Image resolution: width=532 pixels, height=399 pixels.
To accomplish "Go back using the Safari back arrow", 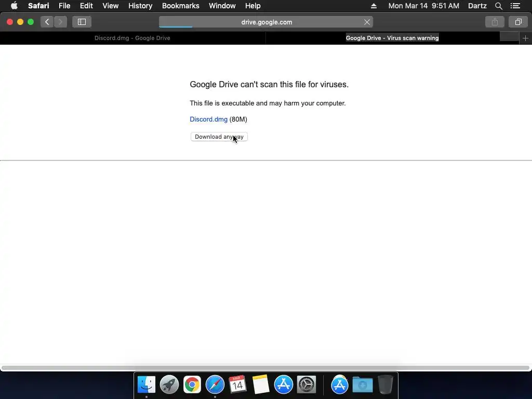I will coord(47,22).
